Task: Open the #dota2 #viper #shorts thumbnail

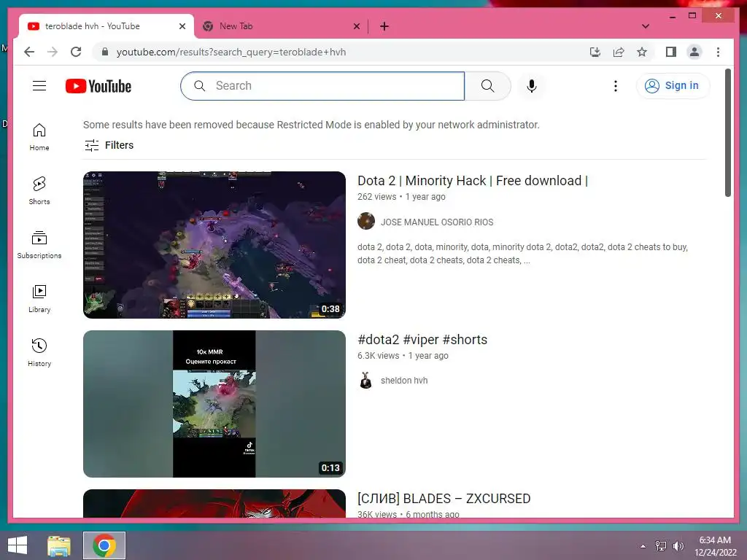Action: tap(214, 404)
